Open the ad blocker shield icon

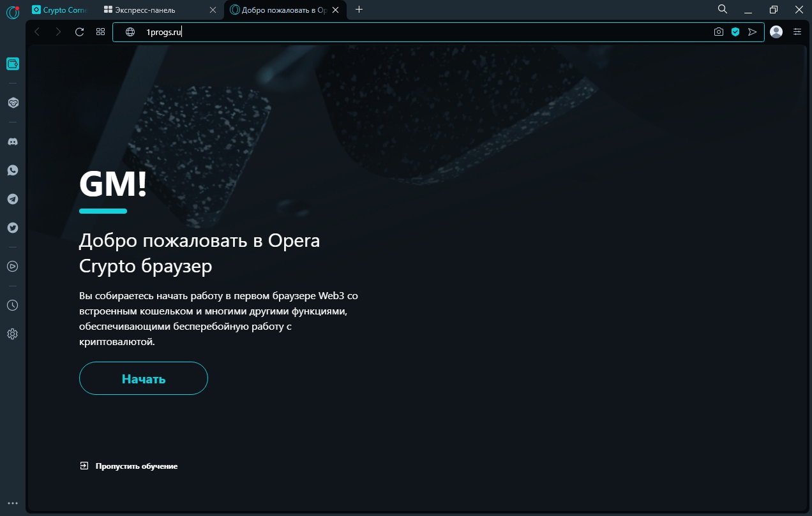click(735, 32)
